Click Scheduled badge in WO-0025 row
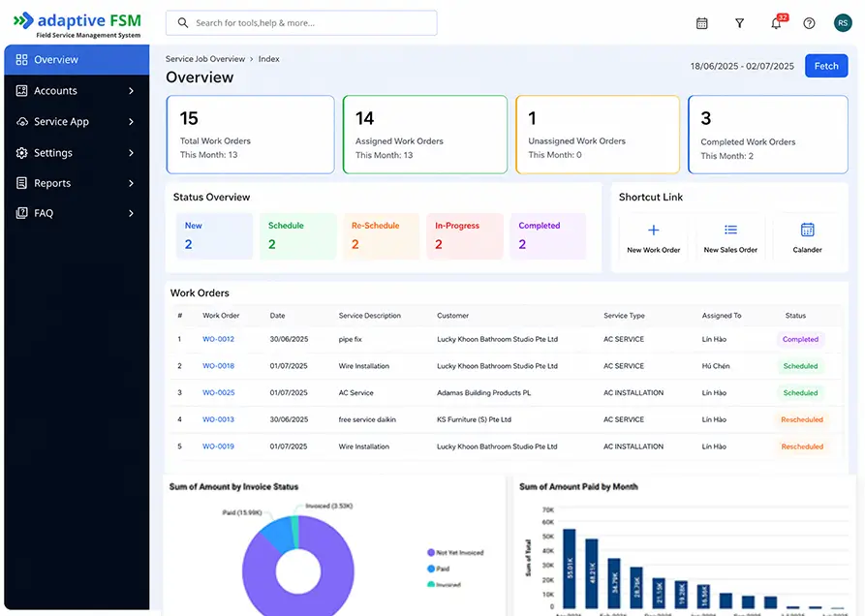This screenshot has width=865, height=616. 800,392
